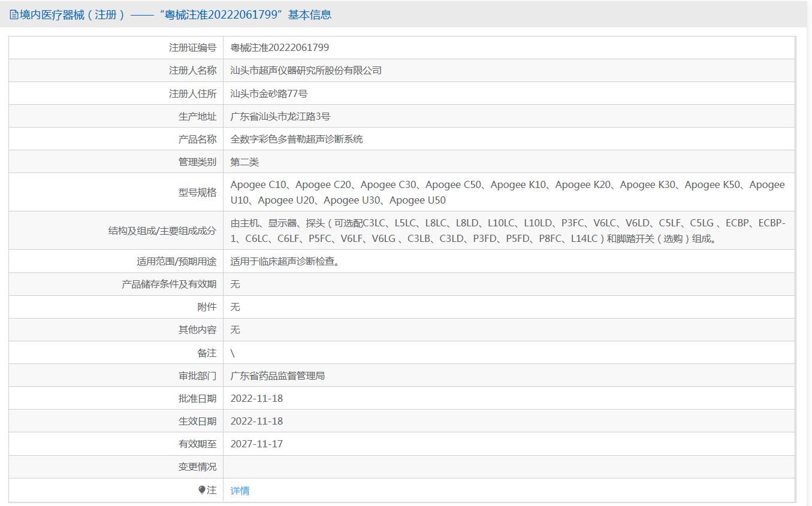
Task: Select the 管理类别 label
Action: [197, 162]
